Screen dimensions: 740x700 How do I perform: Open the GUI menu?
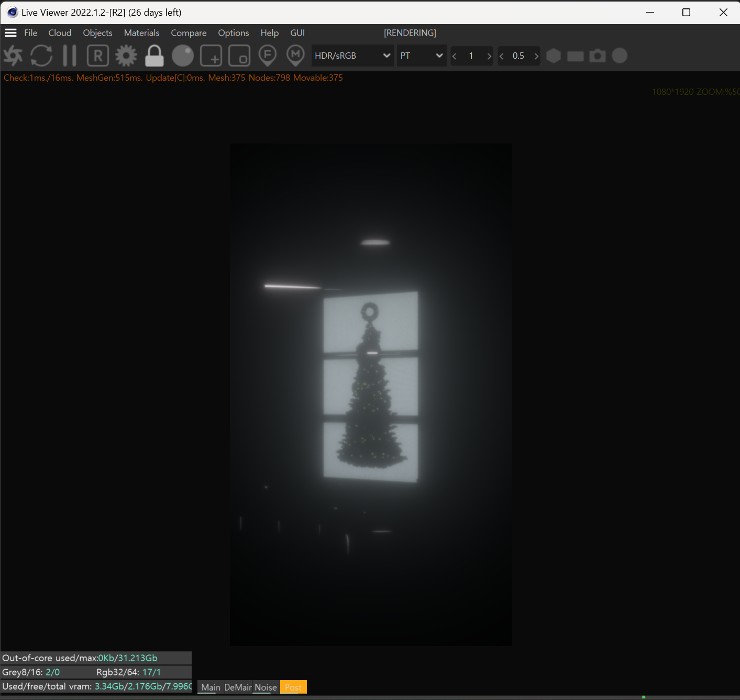(x=297, y=32)
